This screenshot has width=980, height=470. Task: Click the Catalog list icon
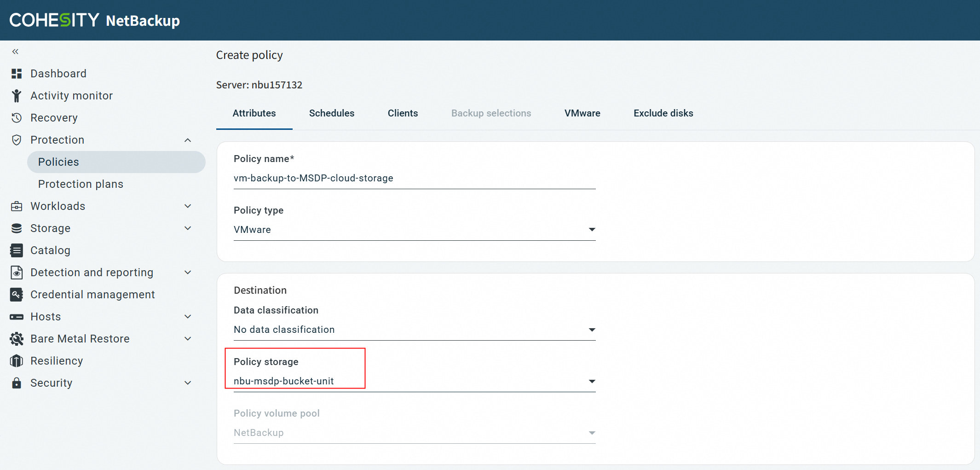[17, 250]
